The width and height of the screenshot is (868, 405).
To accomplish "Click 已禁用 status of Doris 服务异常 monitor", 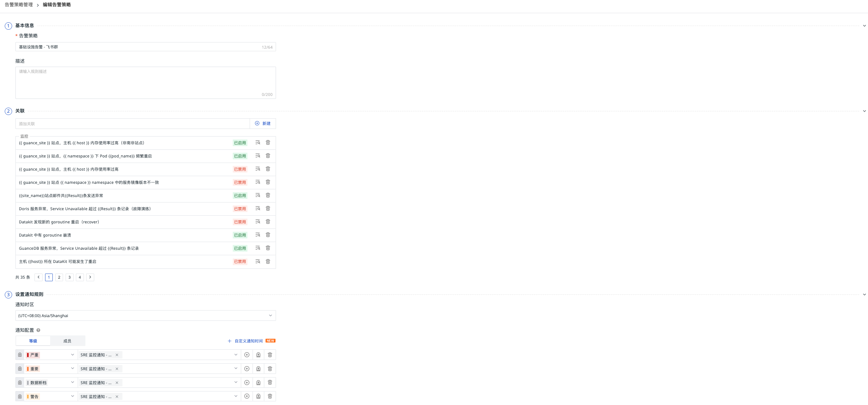I will click(240, 209).
